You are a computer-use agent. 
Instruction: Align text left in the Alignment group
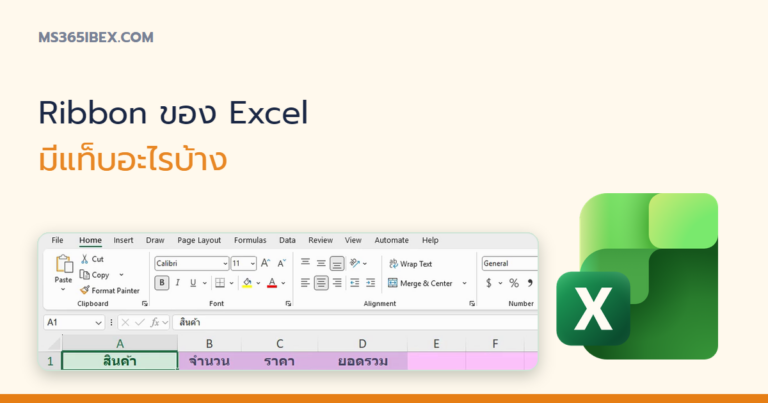305,283
